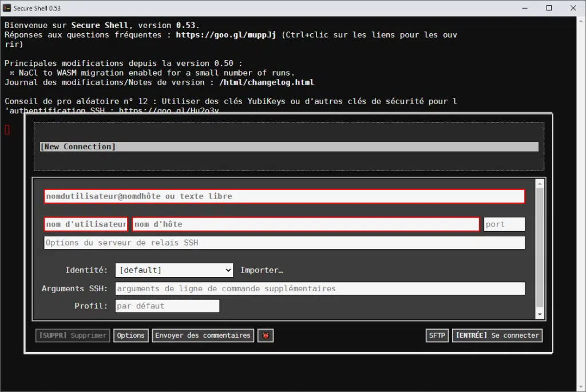This screenshot has width=586, height=392.
Task: Close the Secure Shell window
Action: [573, 8]
